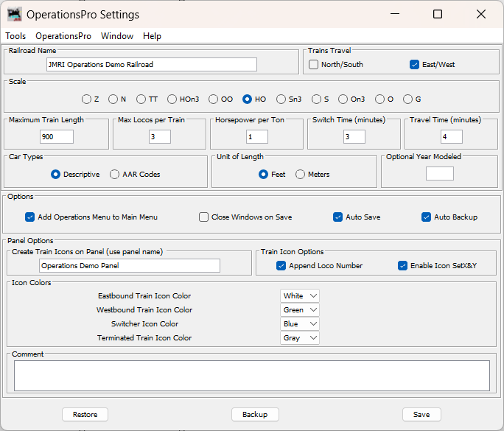
Task: Pick the Sn3 scale
Action: 281,99
